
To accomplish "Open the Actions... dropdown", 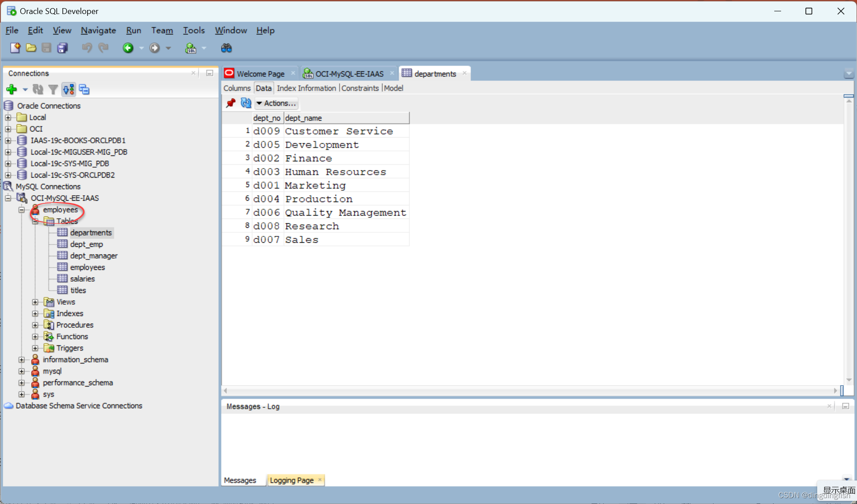I will pos(276,103).
